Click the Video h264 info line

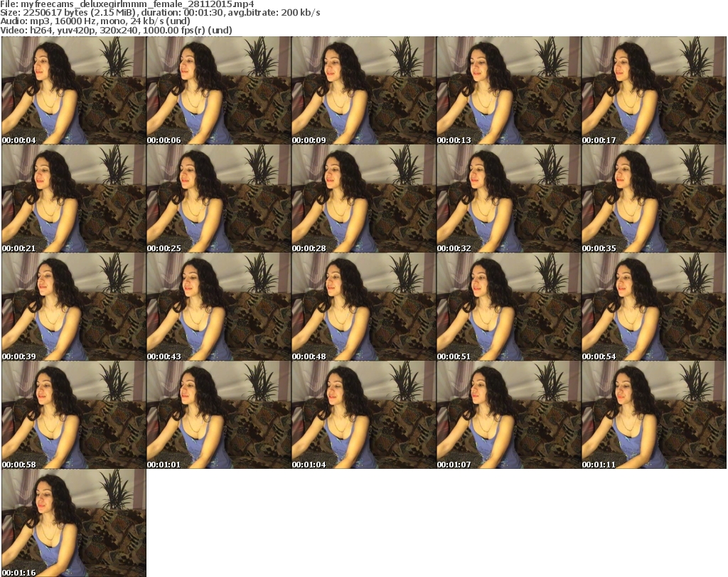pyautogui.click(x=116, y=30)
